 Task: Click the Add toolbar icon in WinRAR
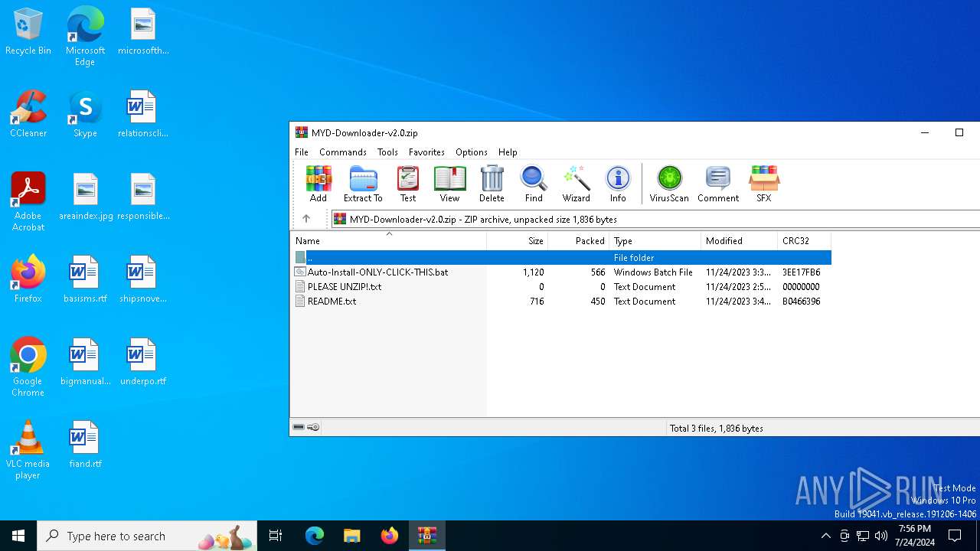pos(318,184)
